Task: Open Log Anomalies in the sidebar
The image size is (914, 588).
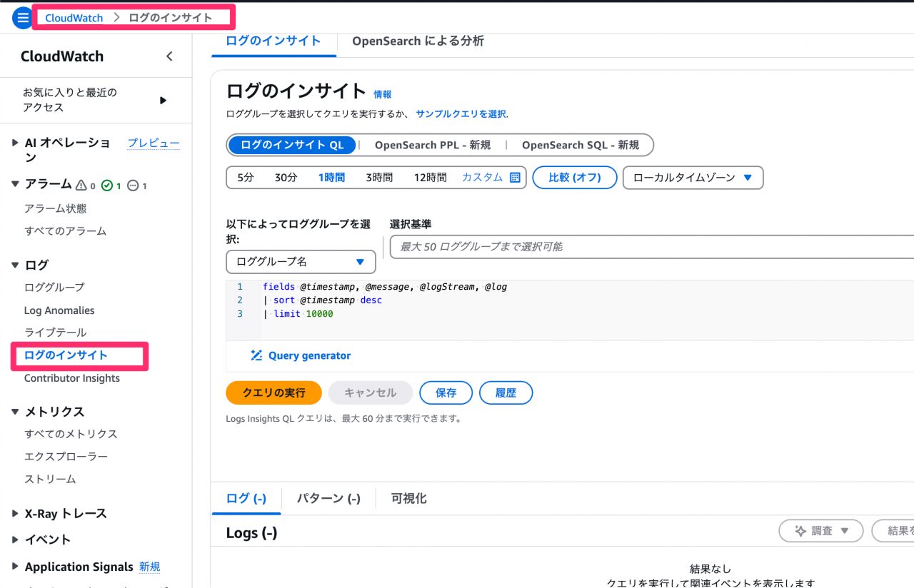Action: coord(59,310)
